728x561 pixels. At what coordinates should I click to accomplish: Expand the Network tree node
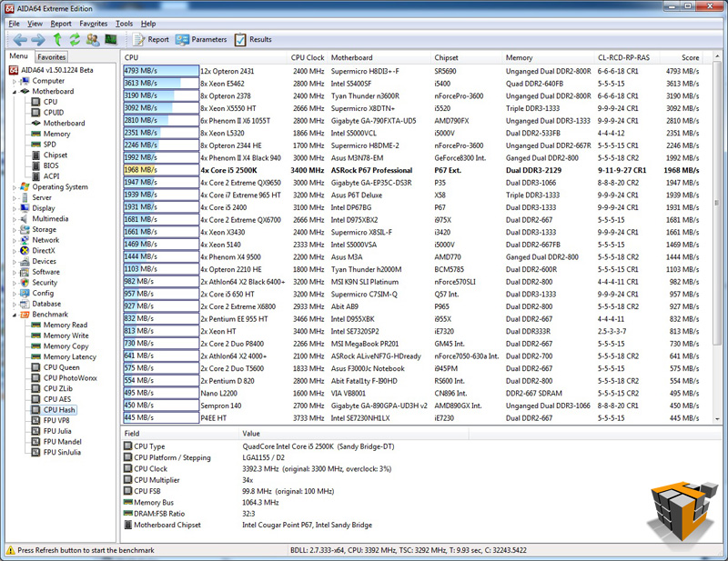tap(15, 240)
